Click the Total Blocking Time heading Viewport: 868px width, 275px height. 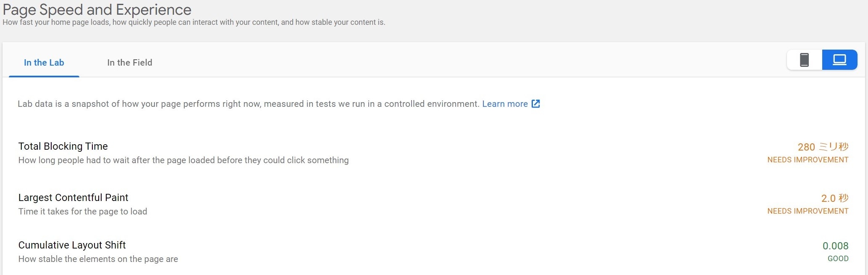tap(63, 146)
